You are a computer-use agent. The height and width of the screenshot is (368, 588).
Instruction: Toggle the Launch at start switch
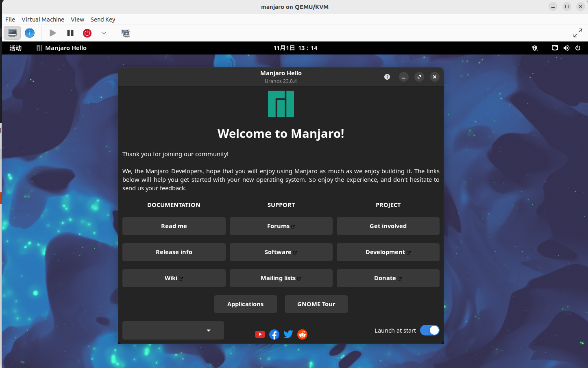(x=430, y=330)
